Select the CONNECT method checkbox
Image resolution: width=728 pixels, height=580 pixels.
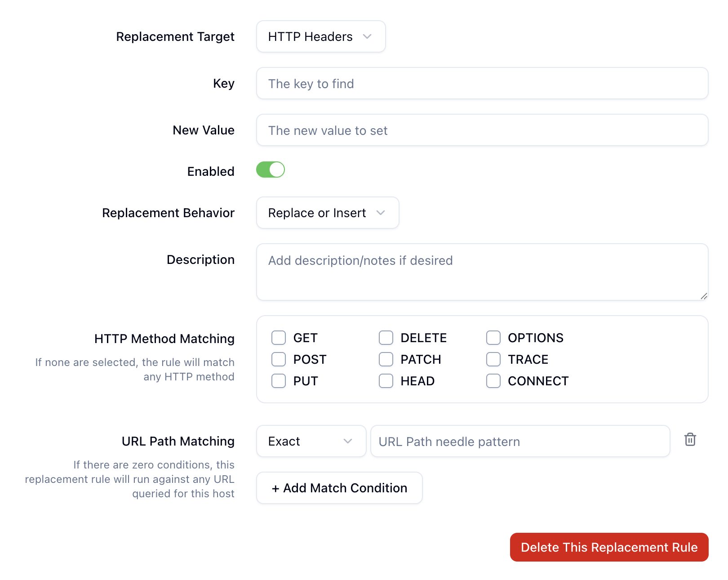coord(493,381)
